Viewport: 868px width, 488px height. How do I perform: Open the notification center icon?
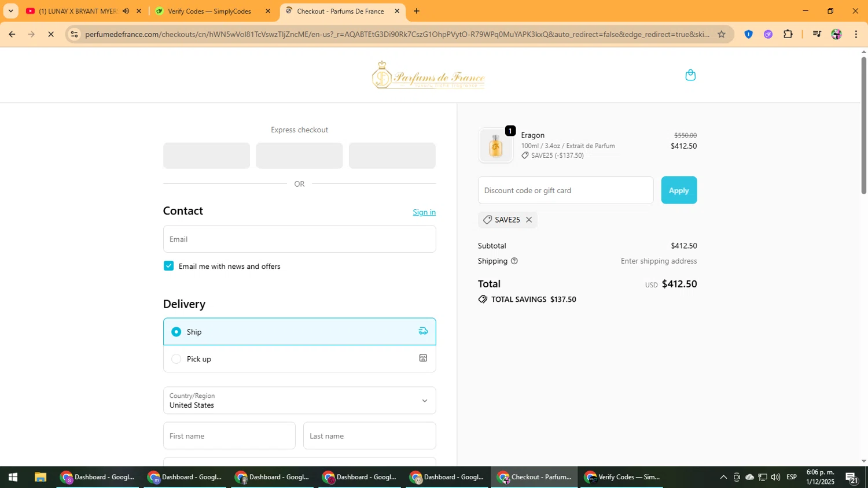click(x=852, y=478)
